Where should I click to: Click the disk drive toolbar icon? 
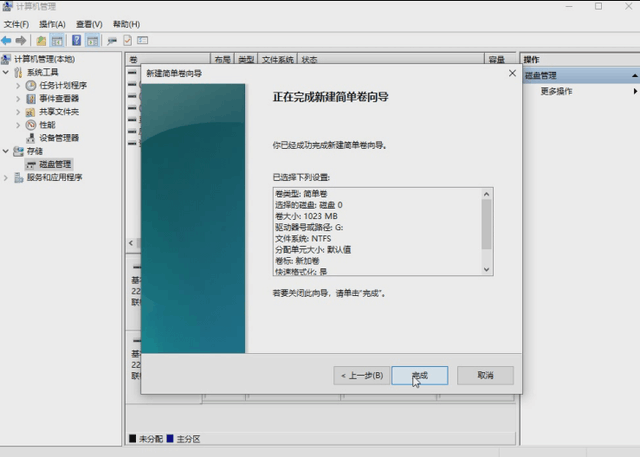[112, 40]
